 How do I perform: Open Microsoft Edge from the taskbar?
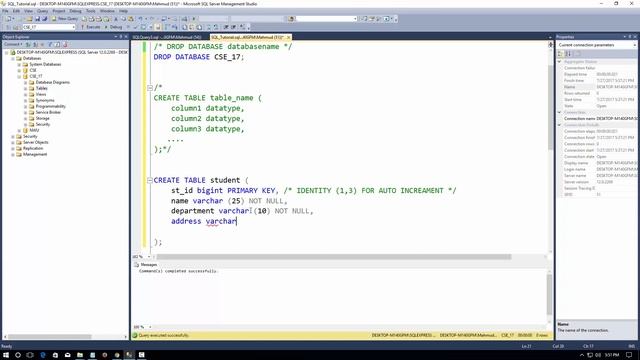(x=43, y=355)
